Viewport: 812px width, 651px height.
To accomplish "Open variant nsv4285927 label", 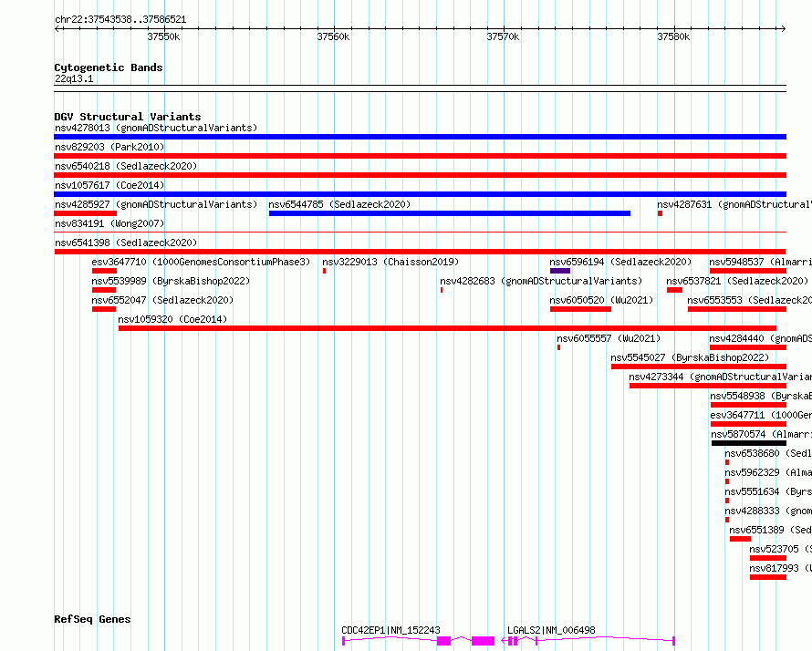I will 156,204.
